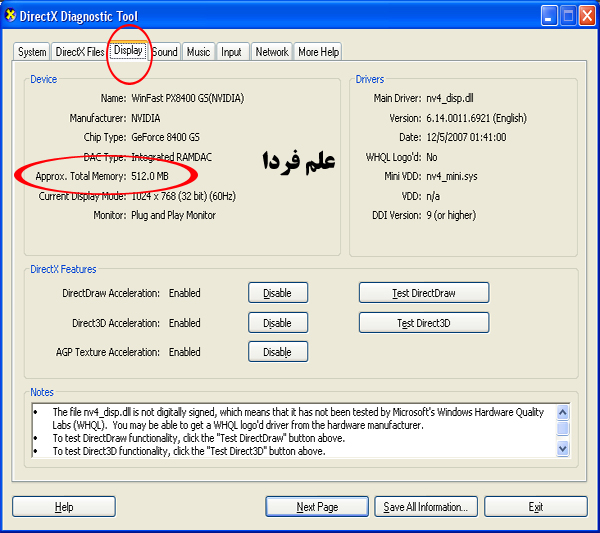Image resolution: width=600 pixels, height=533 pixels.
Task: Disable DirectDraw Acceleration
Action: pyautogui.click(x=277, y=293)
